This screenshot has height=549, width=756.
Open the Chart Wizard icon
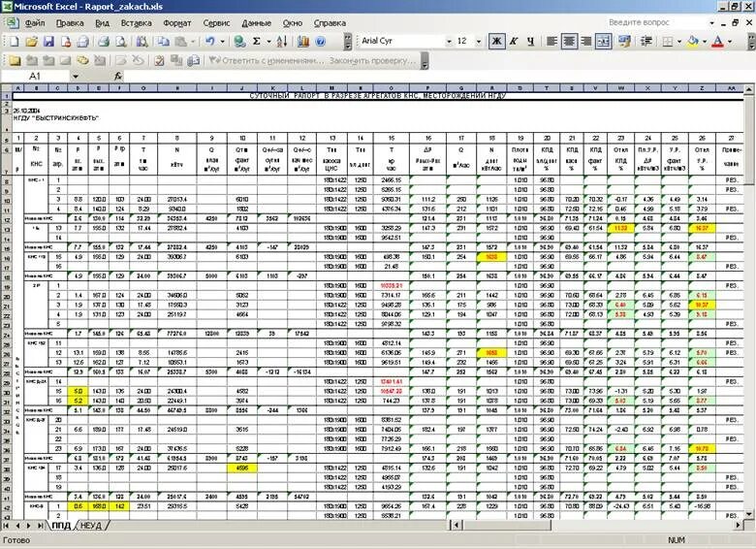pos(302,42)
